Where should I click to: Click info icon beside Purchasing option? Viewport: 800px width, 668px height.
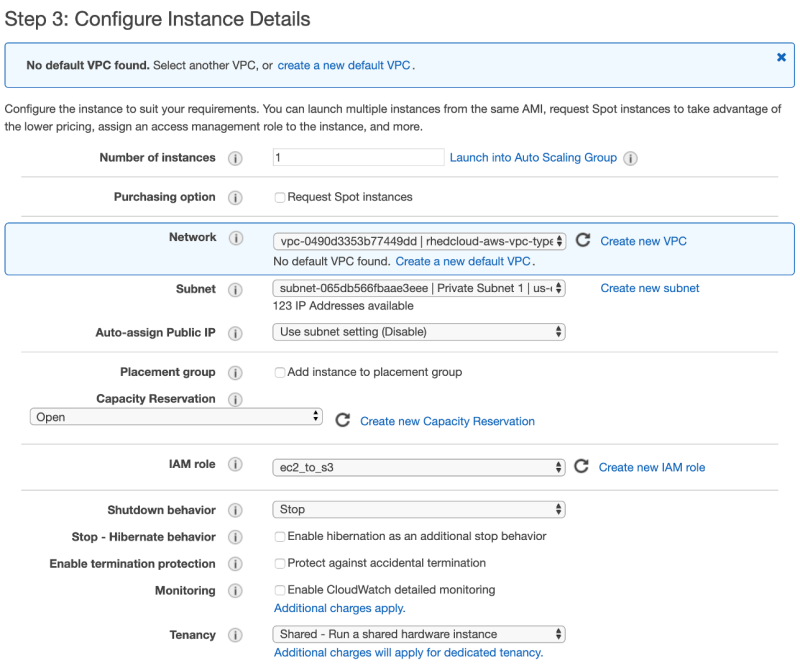click(235, 198)
